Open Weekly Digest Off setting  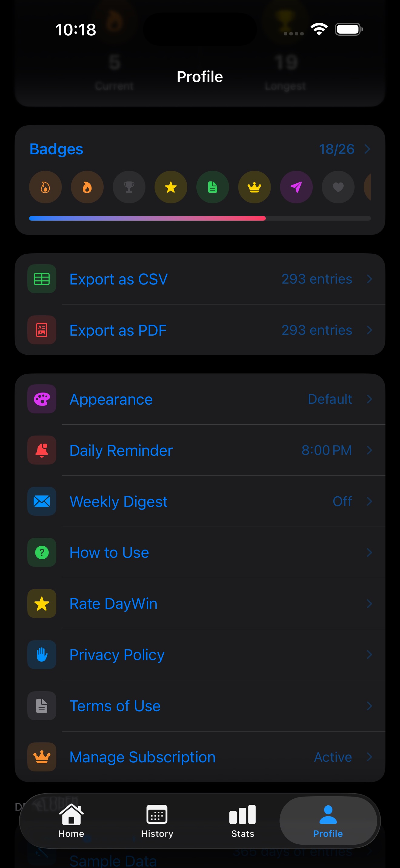click(342, 501)
